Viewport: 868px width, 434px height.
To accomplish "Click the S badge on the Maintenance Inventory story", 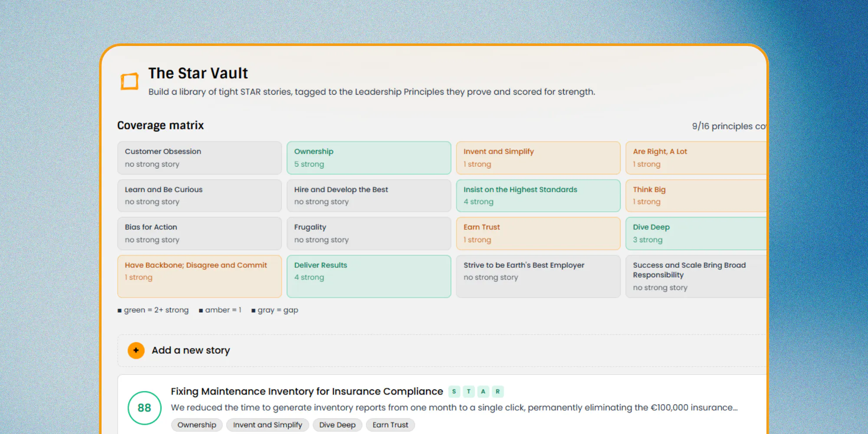I will (454, 391).
